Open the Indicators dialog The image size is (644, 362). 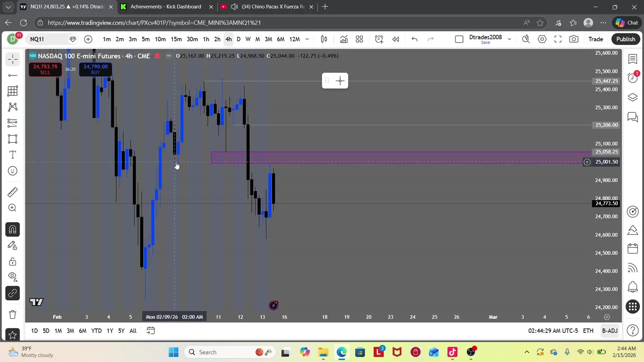(344, 39)
